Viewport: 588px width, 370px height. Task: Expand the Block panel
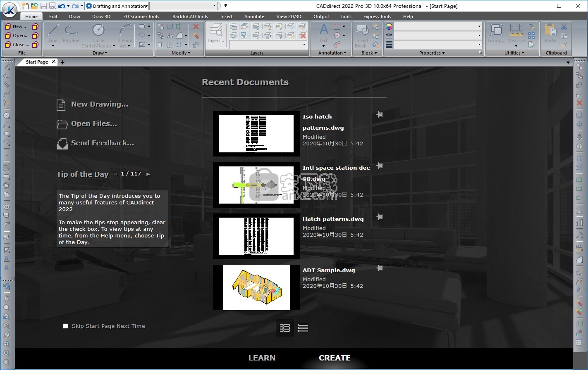369,53
